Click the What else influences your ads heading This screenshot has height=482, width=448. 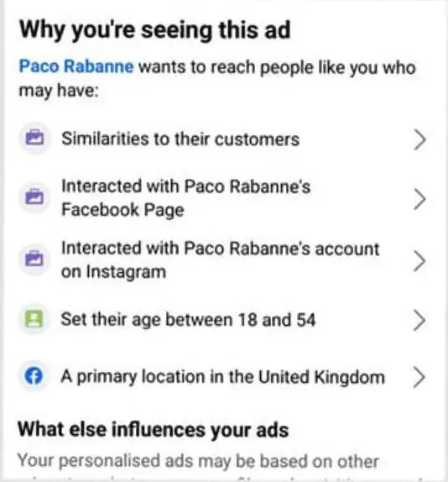pyautogui.click(x=154, y=430)
